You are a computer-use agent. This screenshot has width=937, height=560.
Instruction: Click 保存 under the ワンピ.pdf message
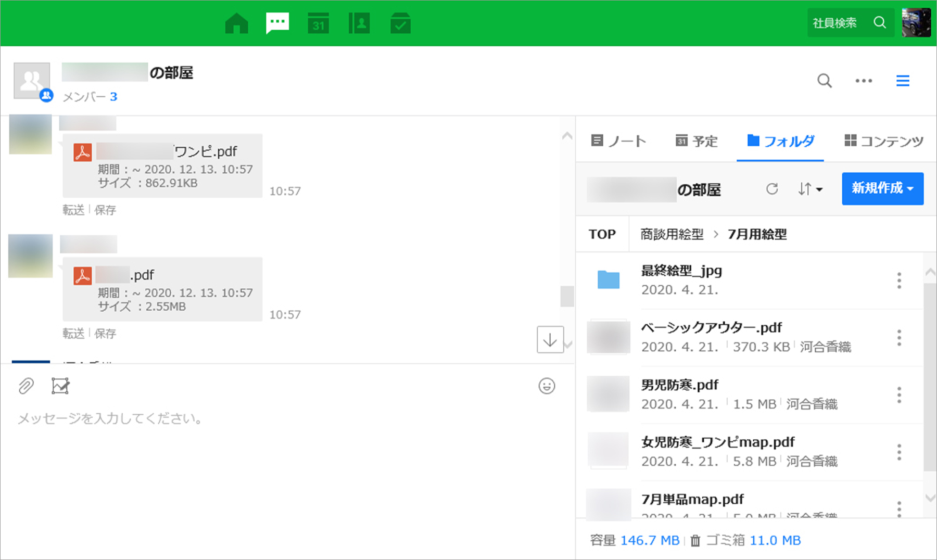(105, 210)
